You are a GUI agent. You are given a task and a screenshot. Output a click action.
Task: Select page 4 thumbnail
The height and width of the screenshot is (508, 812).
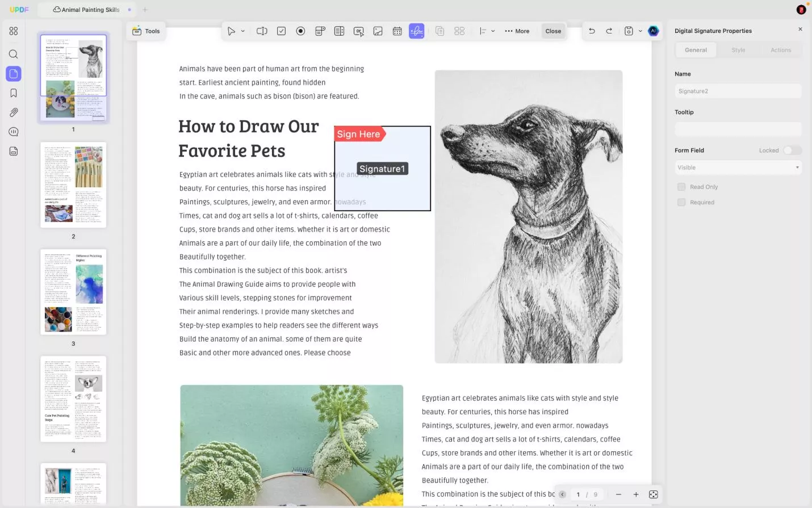(x=73, y=399)
